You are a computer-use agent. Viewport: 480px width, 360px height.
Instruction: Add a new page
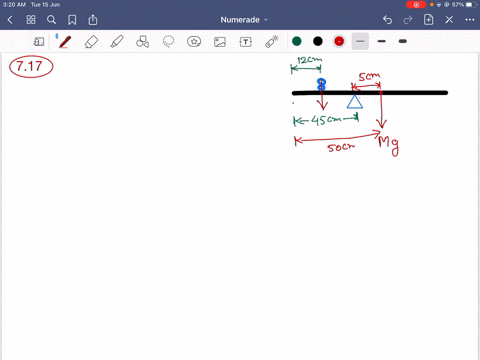tap(429, 20)
